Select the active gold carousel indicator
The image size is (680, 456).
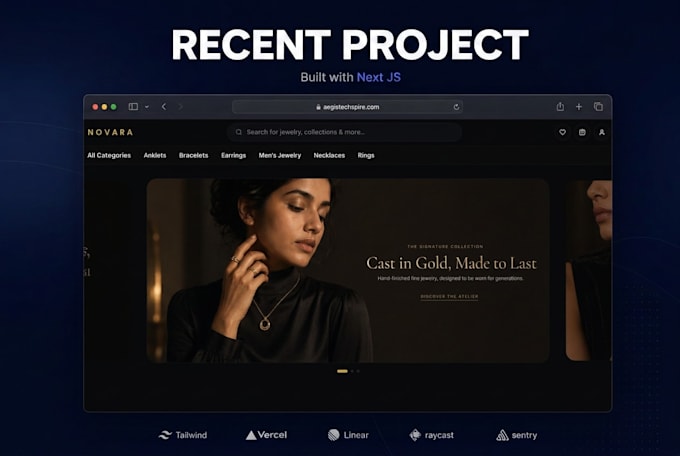pyautogui.click(x=342, y=371)
